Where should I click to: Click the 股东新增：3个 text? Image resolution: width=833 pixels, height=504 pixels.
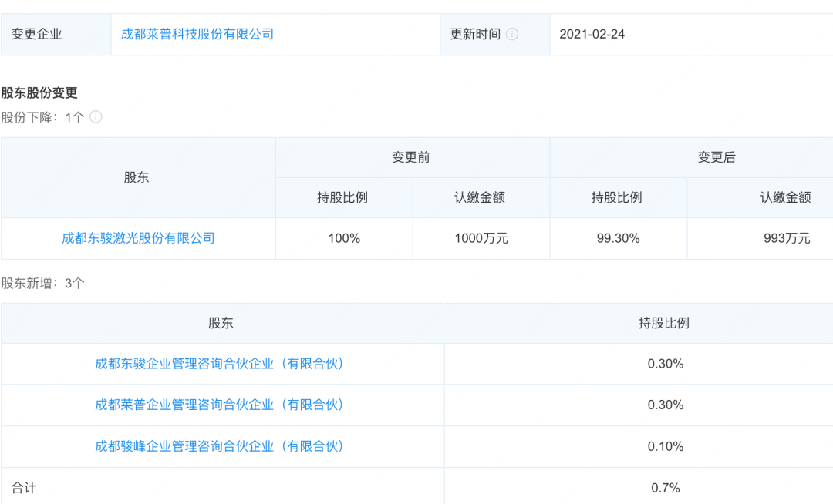coord(42,284)
